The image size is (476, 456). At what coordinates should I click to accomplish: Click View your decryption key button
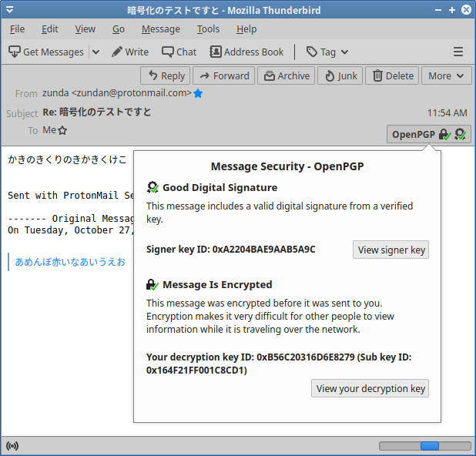(x=370, y=388)
